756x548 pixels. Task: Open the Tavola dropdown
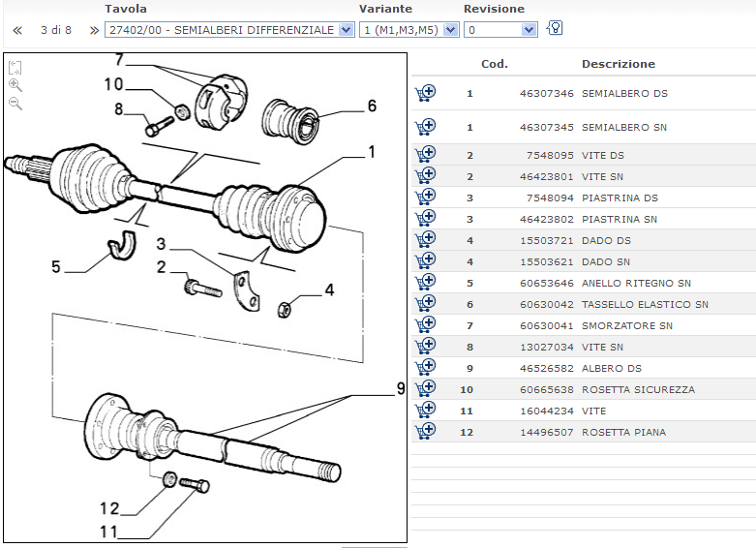click(229, 30)
